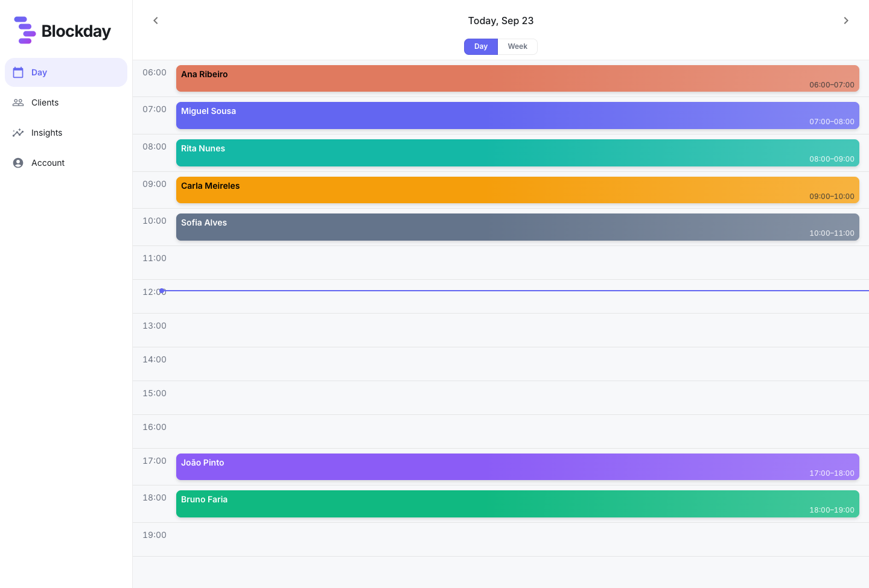Open Bruno Faria's 18:00 appointment
This screenshot has width=869, height=588.
(518, 504)
